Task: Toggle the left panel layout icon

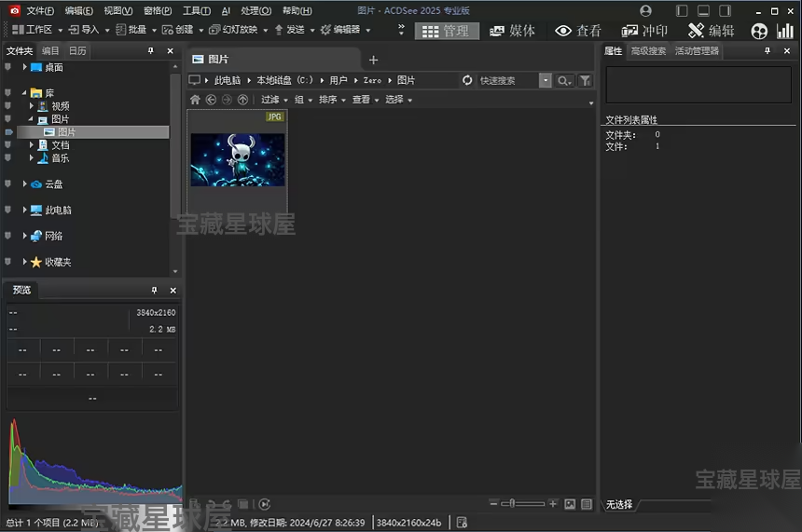Action: [x=682, y=11]
